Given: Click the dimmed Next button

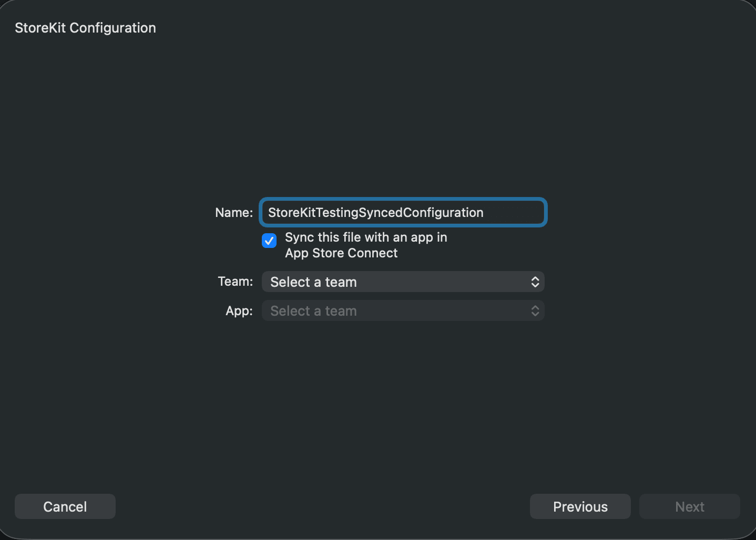Looking at the screenshot, I should 690,506.
